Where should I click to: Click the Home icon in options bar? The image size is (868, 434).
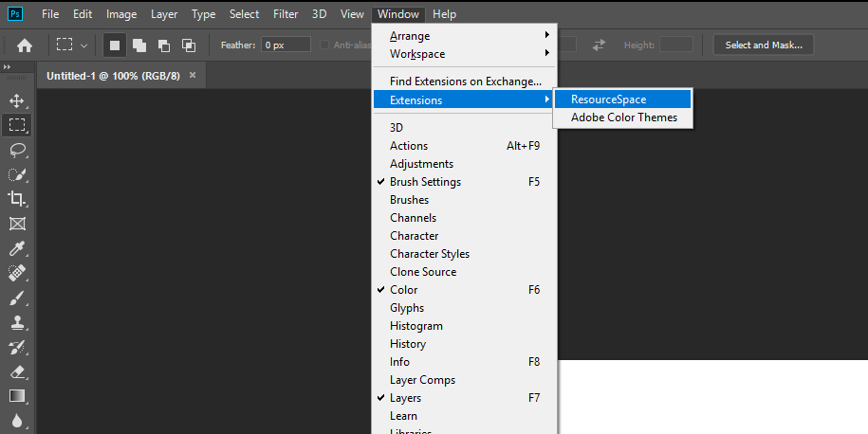point(25,45)
